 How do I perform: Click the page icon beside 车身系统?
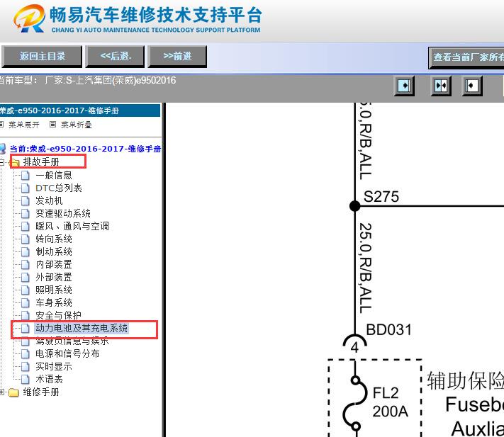25,303
